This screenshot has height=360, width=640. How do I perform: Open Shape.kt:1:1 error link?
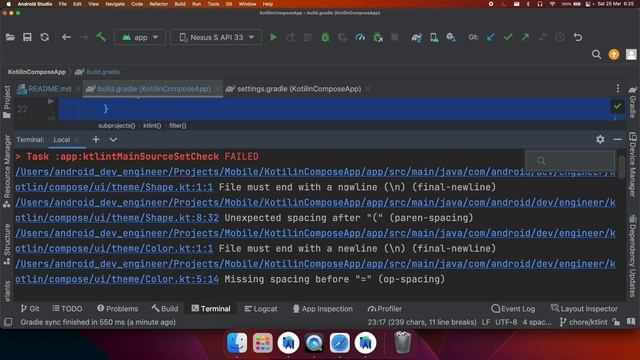(114, 187)
